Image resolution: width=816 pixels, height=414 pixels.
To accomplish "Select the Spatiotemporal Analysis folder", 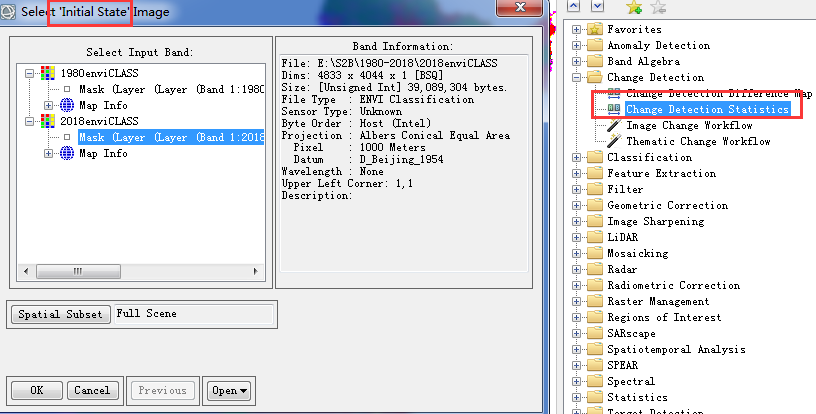I will pyautogui.click(x=676, y=350).
